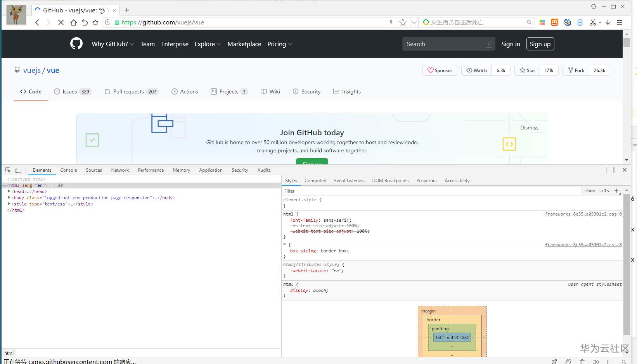Click the orange extension icon in toolbar
This screenshot has width=637, height=364.
point(555,22)
